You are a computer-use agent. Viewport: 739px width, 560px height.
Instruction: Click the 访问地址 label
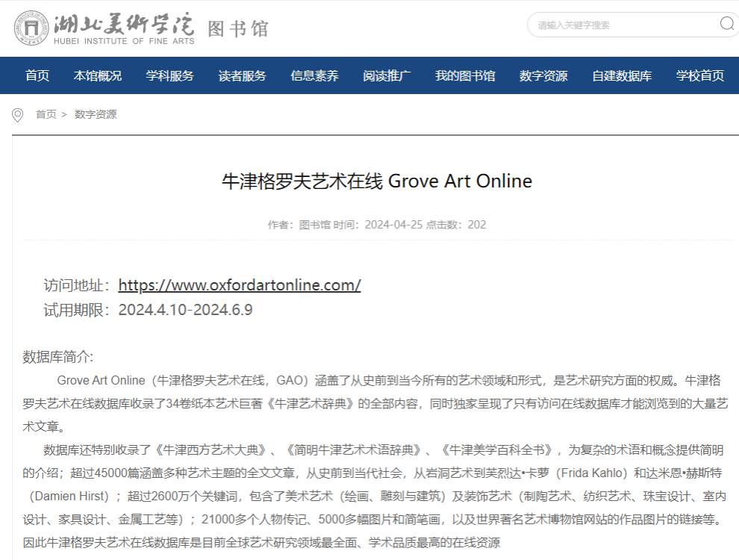[x=77, y=285]
